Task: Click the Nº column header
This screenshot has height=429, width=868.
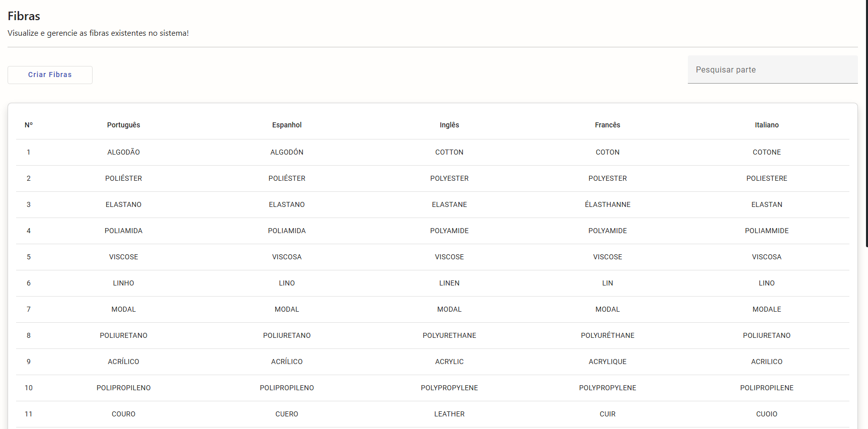Action: pos(29,125)
